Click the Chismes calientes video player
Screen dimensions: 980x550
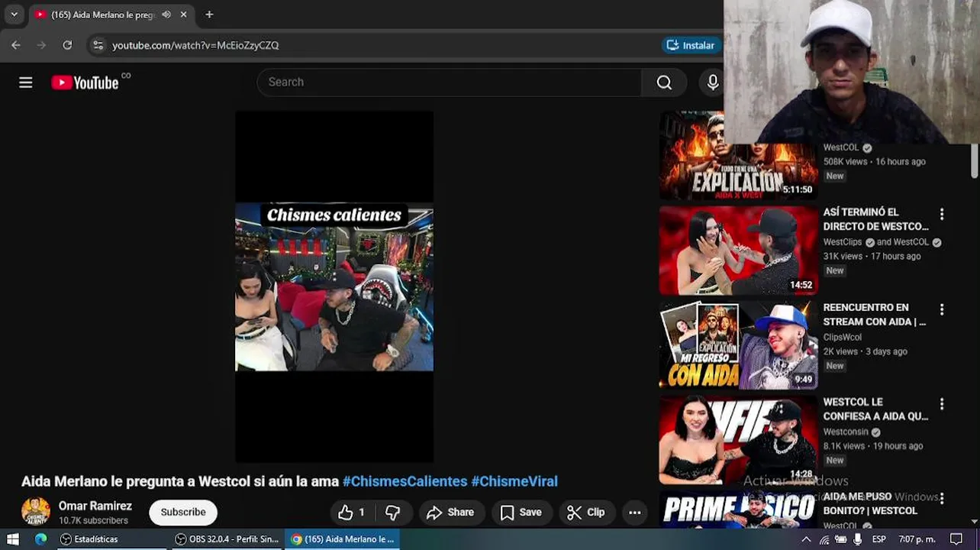(x=334, y=286)
